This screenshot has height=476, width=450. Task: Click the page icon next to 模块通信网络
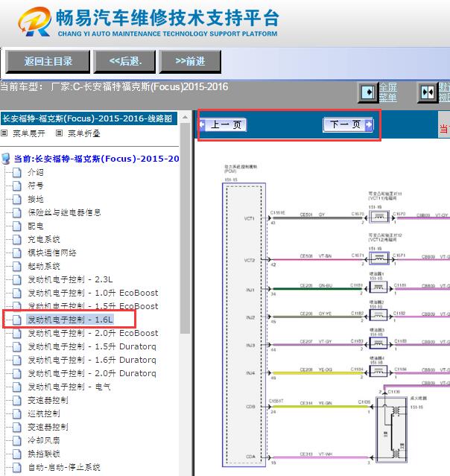pyautogui.click(x=17, y=253)
